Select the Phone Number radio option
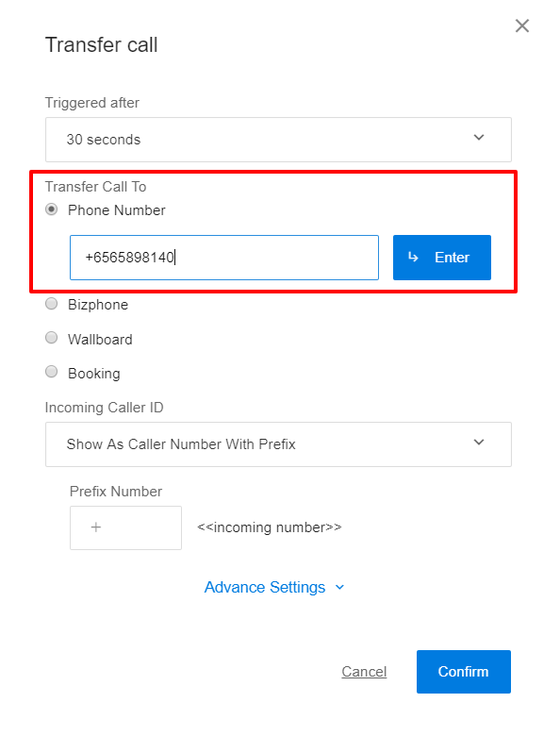Viewport: 560px width, 736px height. [x=51, y=209]
